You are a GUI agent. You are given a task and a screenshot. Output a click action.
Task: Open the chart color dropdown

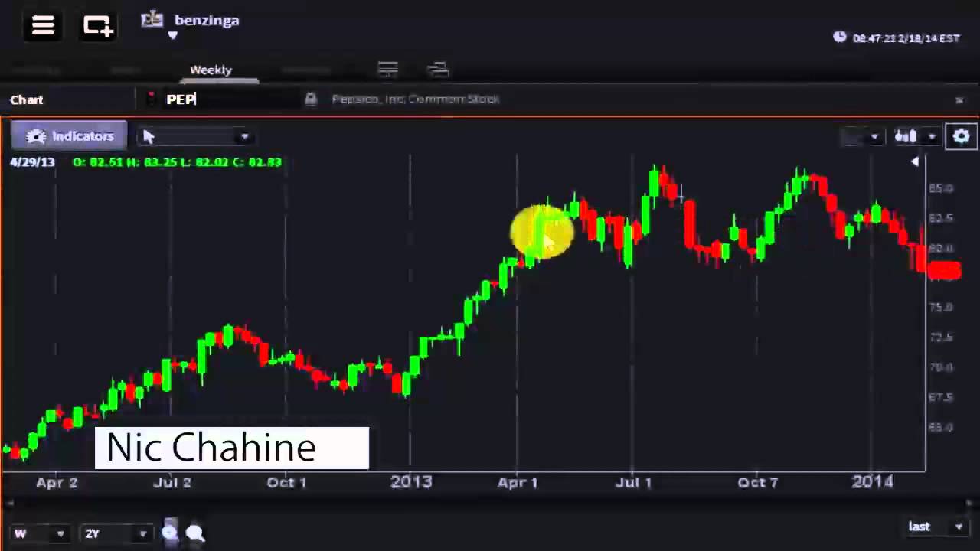click(863, 136)
